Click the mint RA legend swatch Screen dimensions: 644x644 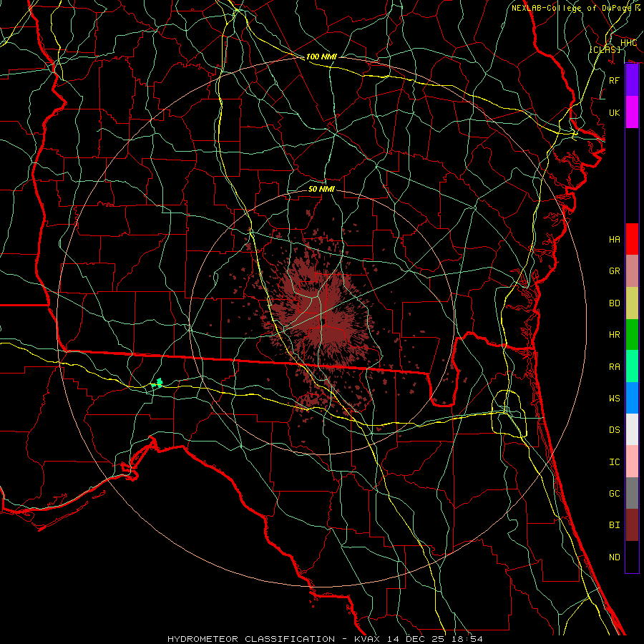pyautogui.click(x=632, y=366)
